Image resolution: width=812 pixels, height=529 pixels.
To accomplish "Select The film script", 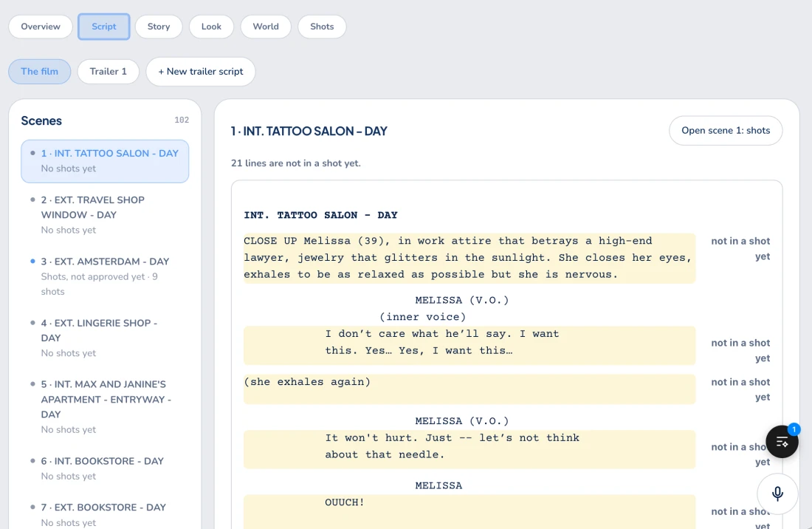I will 39,72.
